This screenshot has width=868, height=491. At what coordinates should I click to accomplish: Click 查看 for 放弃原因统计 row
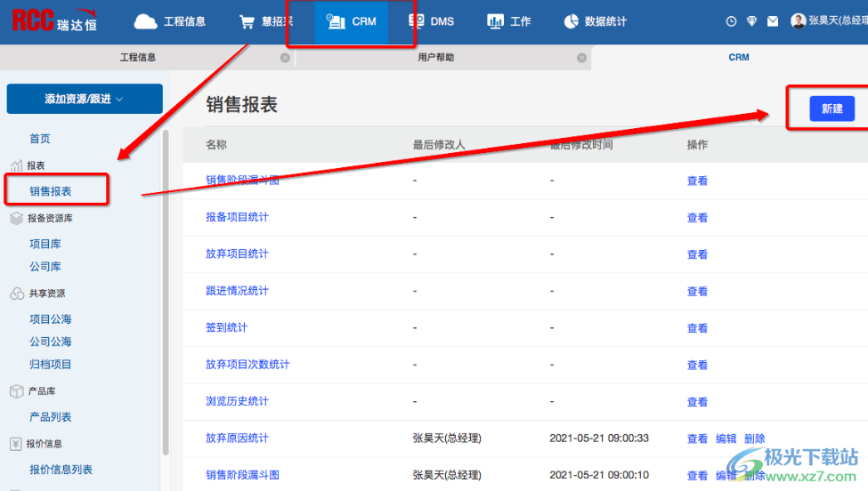(697, 439)
